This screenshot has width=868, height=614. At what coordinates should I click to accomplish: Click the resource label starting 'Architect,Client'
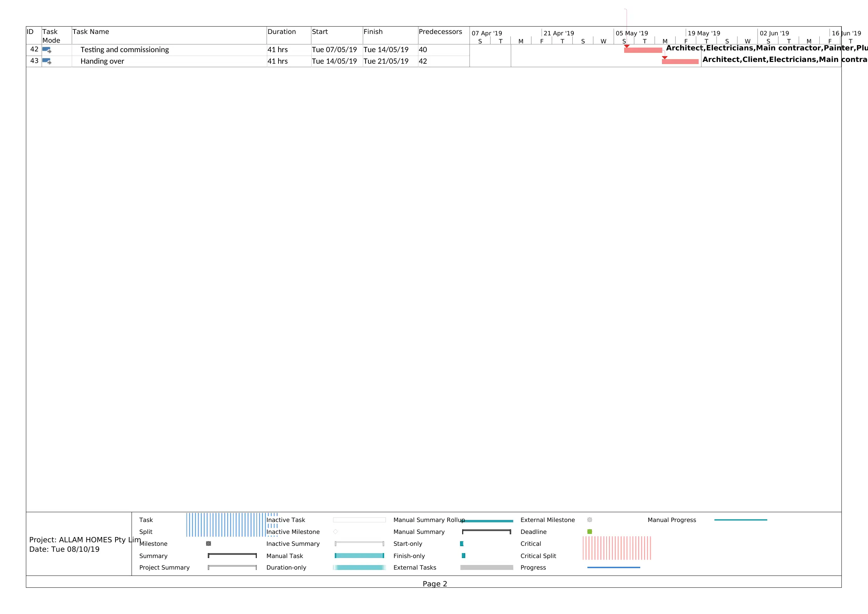785,60
